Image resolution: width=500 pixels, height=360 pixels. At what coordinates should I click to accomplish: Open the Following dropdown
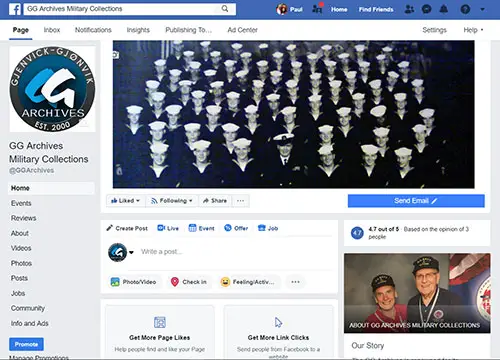click(x=172, y=201)
